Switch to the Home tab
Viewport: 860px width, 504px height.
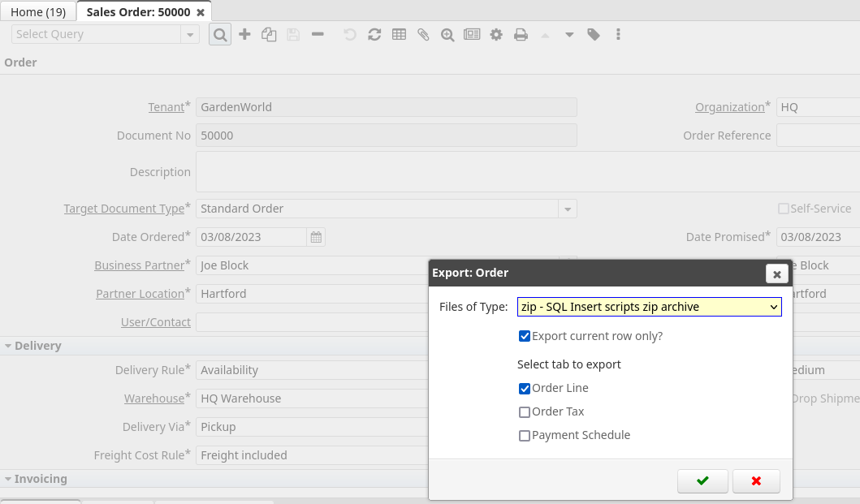pos(37,11)
